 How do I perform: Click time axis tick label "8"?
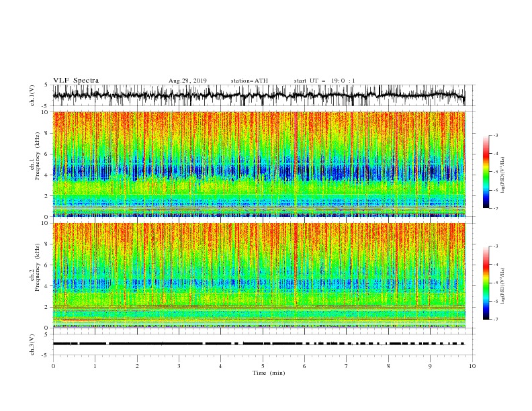point(388,366)
